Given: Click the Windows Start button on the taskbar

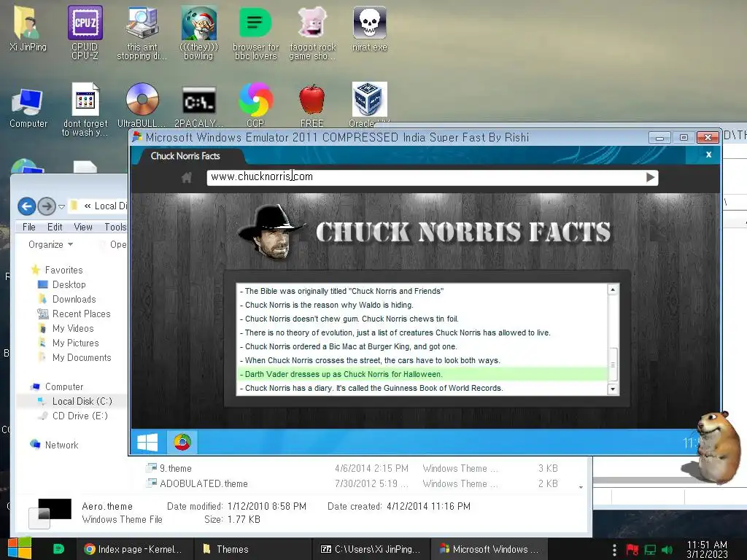Looking at the screenshot, I should [x=20, y=548].
